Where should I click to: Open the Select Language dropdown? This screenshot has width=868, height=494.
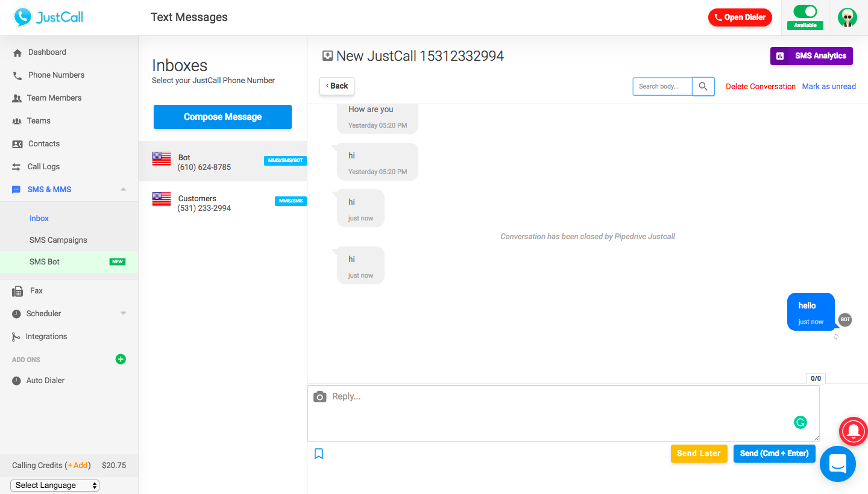(x=55, y=486)
